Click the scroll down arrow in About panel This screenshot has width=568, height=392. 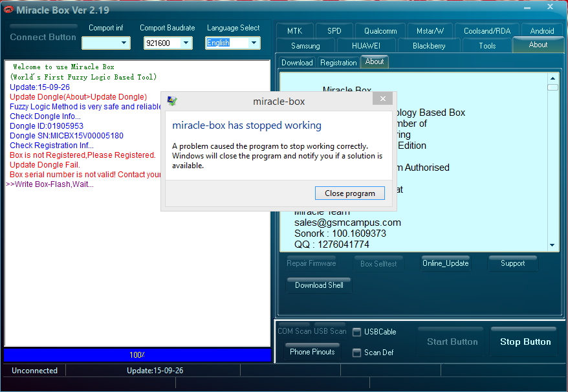[x=552, y=245]
